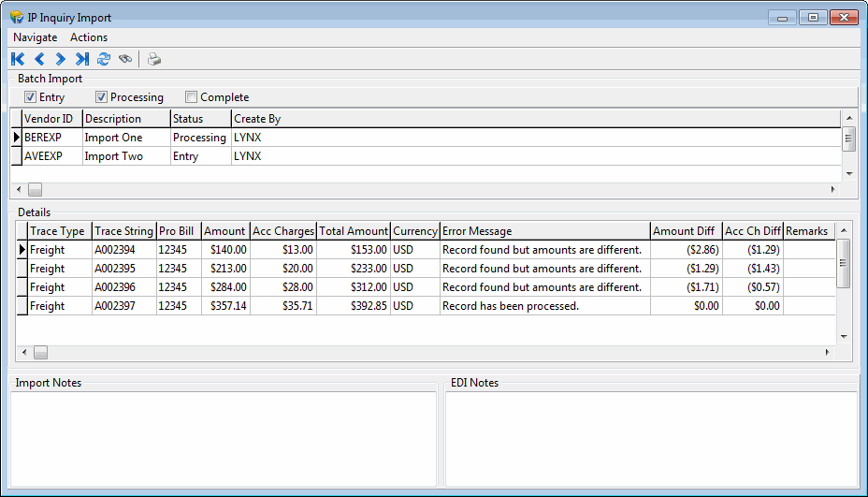Go to the first record

18,59
